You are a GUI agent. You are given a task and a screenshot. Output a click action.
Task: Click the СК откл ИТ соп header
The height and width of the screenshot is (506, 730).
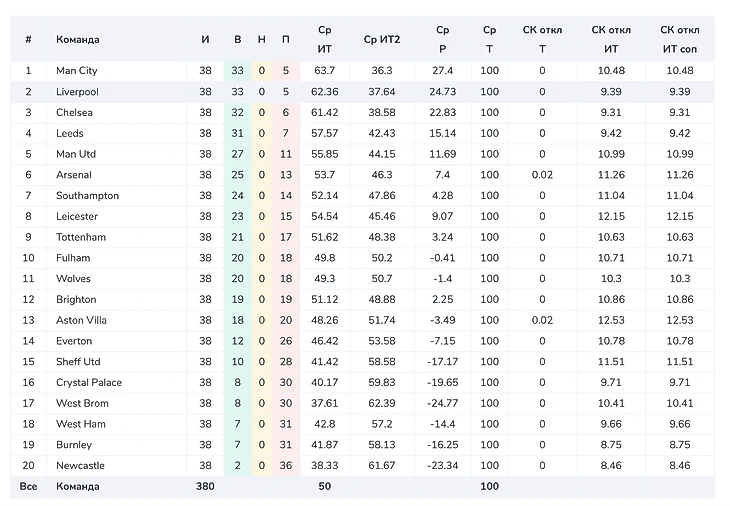(x=680, y=39)
